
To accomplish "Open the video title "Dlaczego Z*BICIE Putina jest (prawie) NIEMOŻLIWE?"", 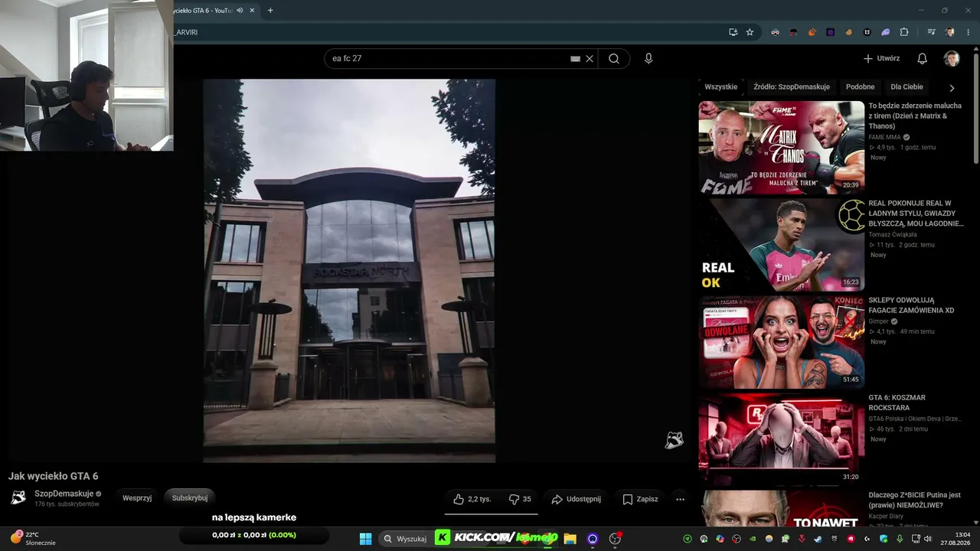I will coord(914,500).
